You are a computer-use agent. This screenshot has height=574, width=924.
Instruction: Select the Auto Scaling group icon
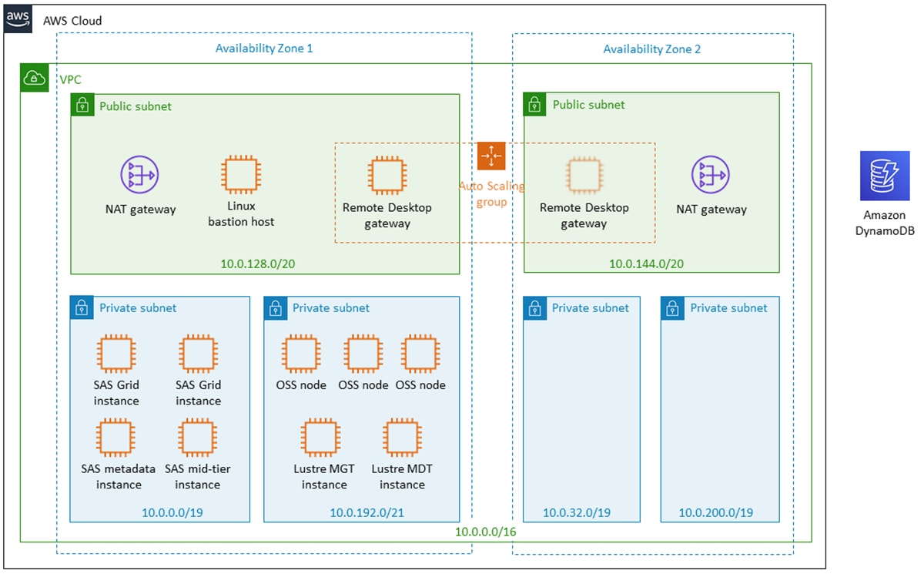(x=491, y=156)
